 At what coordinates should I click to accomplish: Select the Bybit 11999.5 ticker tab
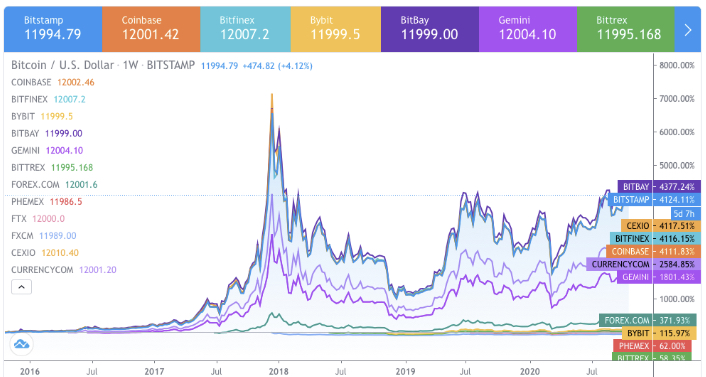pyautogui.click(x=336, y=29)
